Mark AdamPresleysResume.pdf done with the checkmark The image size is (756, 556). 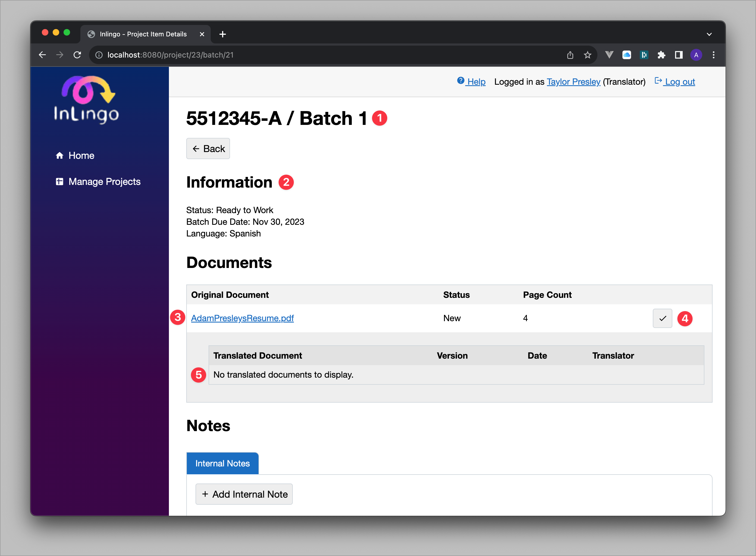point(662,318)
